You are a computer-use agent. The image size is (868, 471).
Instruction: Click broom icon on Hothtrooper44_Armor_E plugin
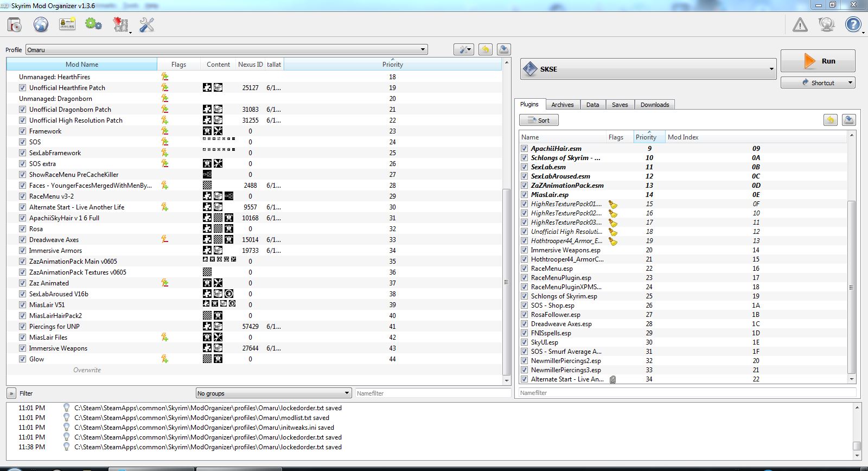[613, 241]
